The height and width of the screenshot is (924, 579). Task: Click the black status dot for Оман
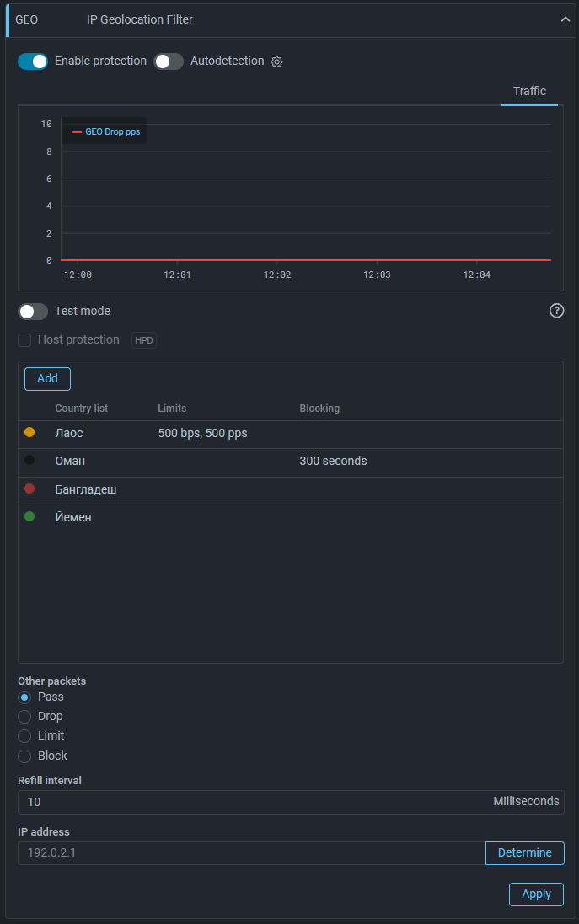click(x=29, y=461)
